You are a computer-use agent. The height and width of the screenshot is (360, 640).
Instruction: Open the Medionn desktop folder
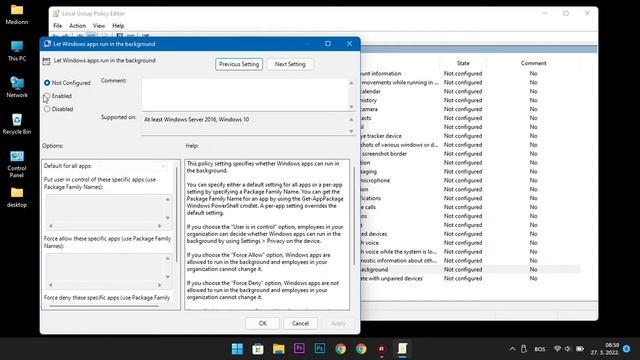17,14
